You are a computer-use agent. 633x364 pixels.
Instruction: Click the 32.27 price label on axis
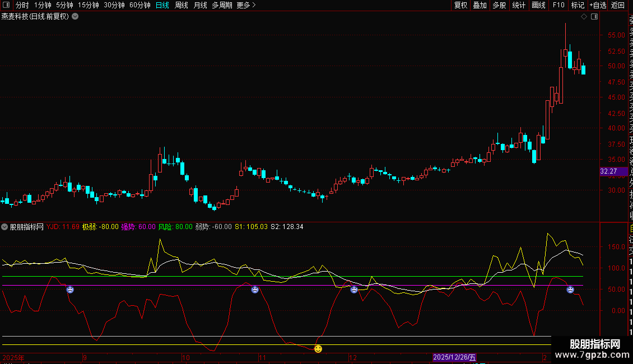tap(608, 171)
